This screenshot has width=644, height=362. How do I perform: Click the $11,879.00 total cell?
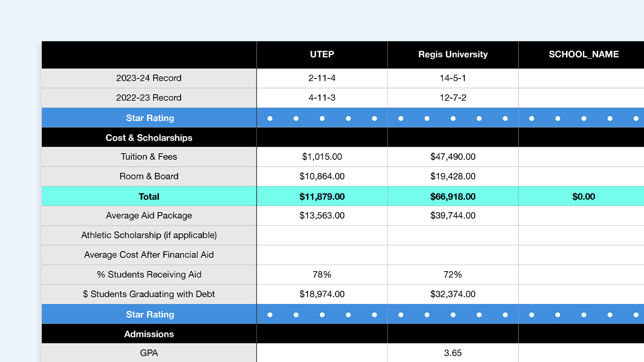(x=322, y=196)
